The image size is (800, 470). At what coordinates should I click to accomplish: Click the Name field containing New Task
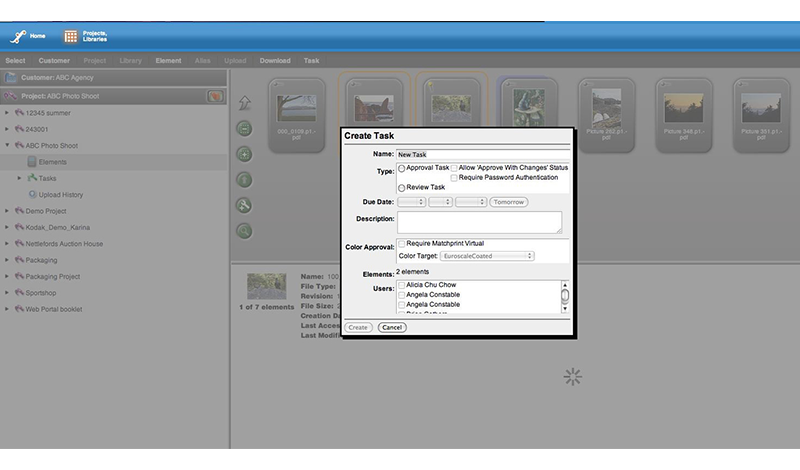483,154
